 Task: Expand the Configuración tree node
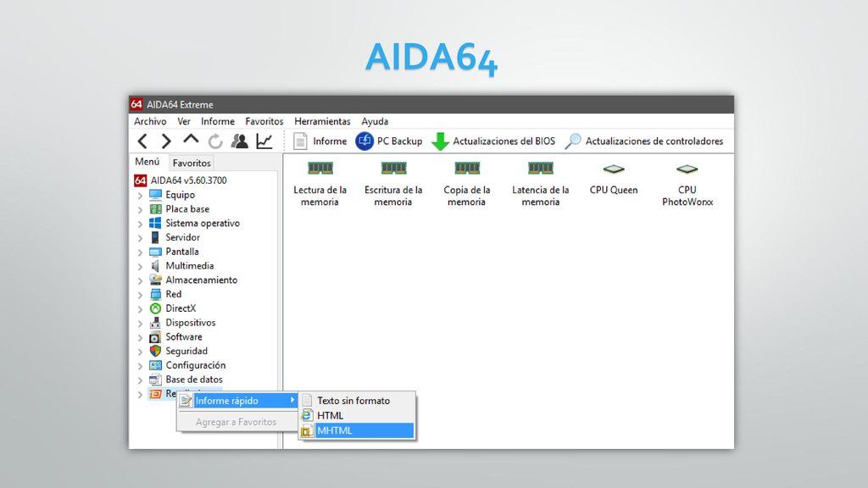pyautogui.click(x=140, y=366)
